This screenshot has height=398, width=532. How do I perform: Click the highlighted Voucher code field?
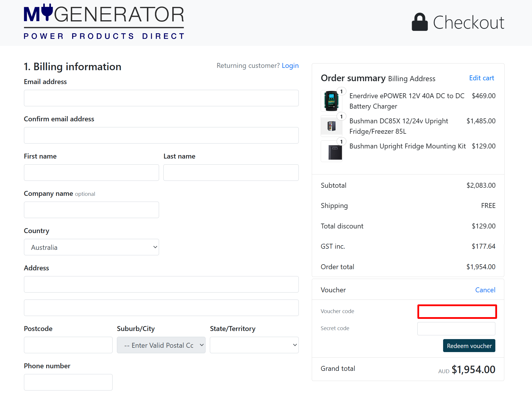(457, 311)
